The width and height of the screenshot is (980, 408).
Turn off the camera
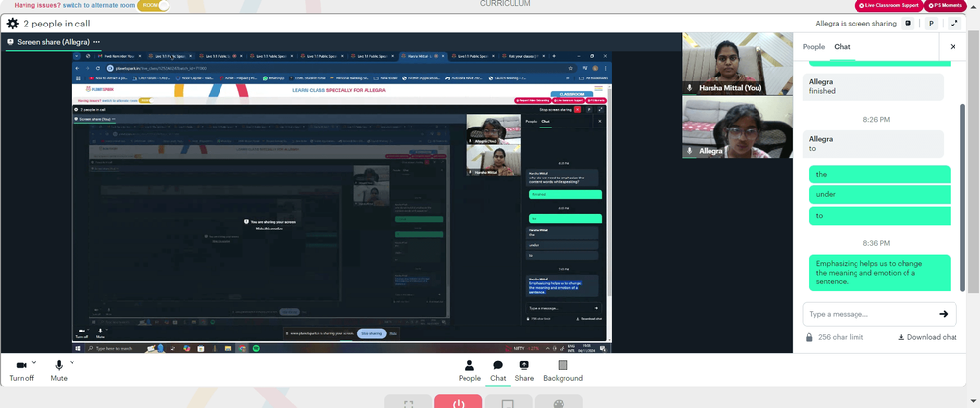[x=22, y=371]
